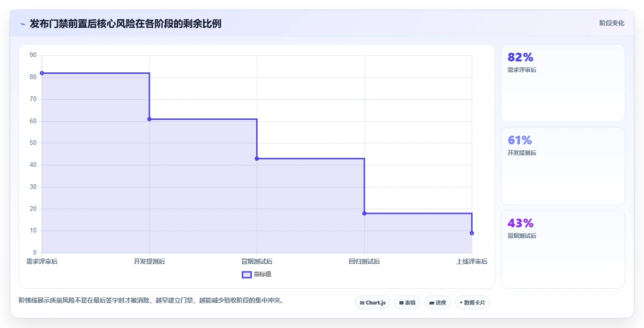Select the 表格 tag chip
Screen dimensions: 644x328
[407, 303]
